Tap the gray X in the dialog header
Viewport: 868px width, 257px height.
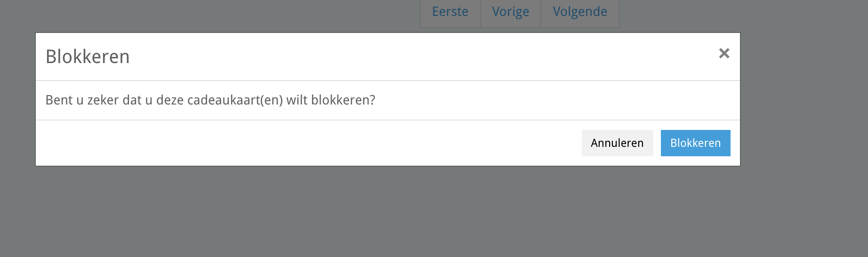point(724,53)
